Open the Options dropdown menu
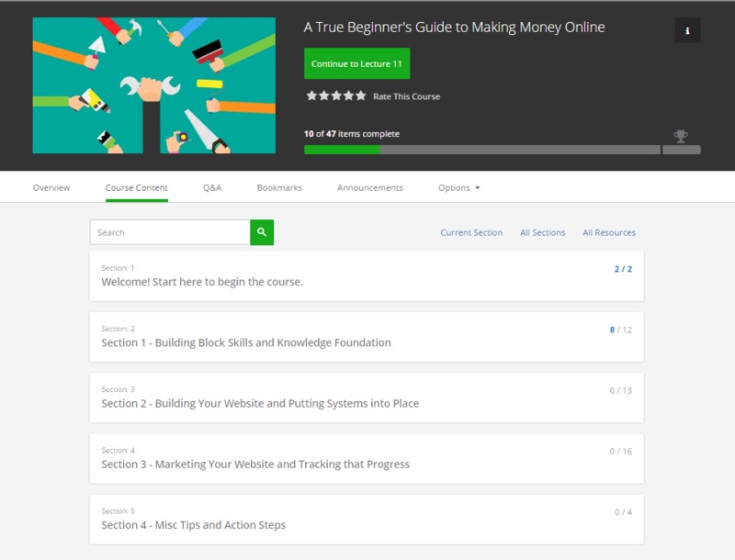 (x=459, y=188)
